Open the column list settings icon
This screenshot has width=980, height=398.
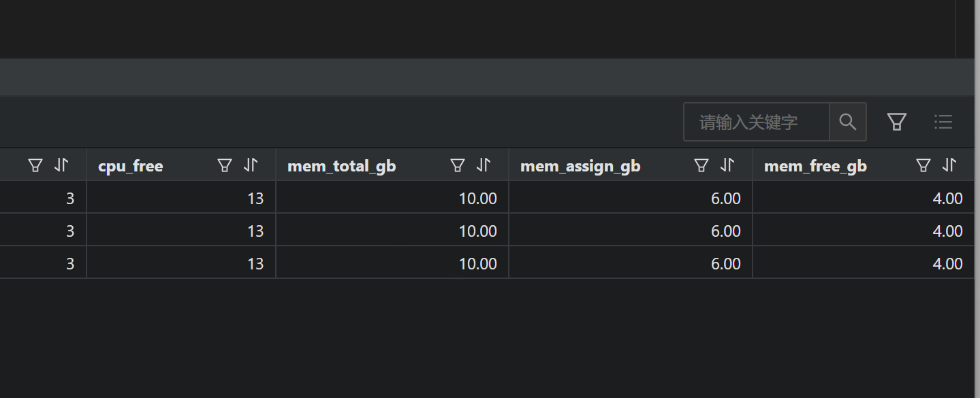943,122
